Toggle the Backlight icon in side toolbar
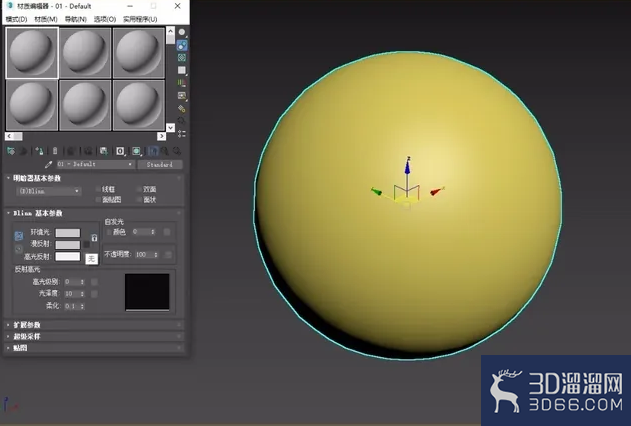The image size is (631, 426). click(182, 45)
